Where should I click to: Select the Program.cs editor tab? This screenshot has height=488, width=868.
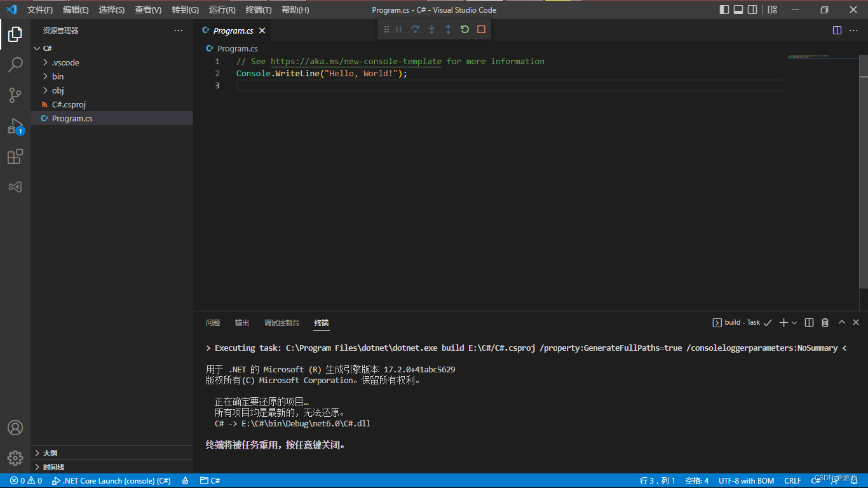233,30
